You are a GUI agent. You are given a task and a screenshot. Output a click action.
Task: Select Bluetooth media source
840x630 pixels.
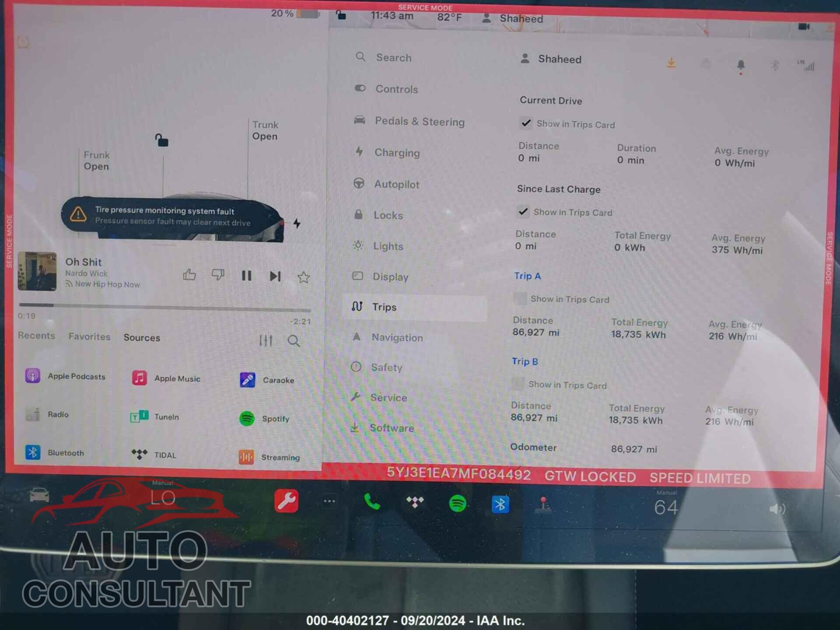click(55, 452)
